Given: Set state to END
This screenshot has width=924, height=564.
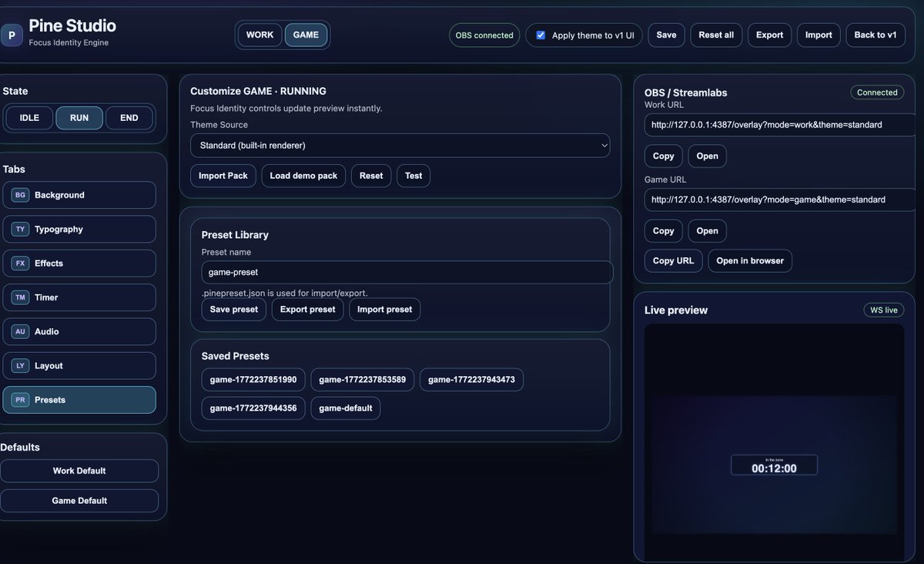Looking at the screenshot, I should point(129,118).
